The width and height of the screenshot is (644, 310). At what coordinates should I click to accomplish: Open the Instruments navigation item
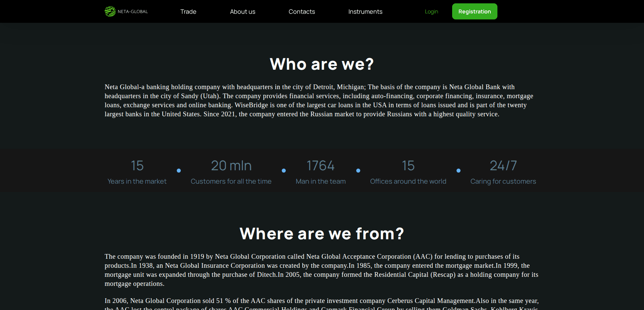tap(365, 11)
